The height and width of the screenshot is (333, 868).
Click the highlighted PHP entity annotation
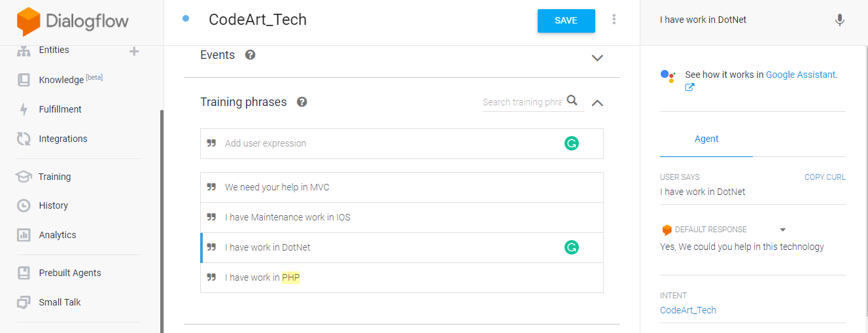click(290, 277)
